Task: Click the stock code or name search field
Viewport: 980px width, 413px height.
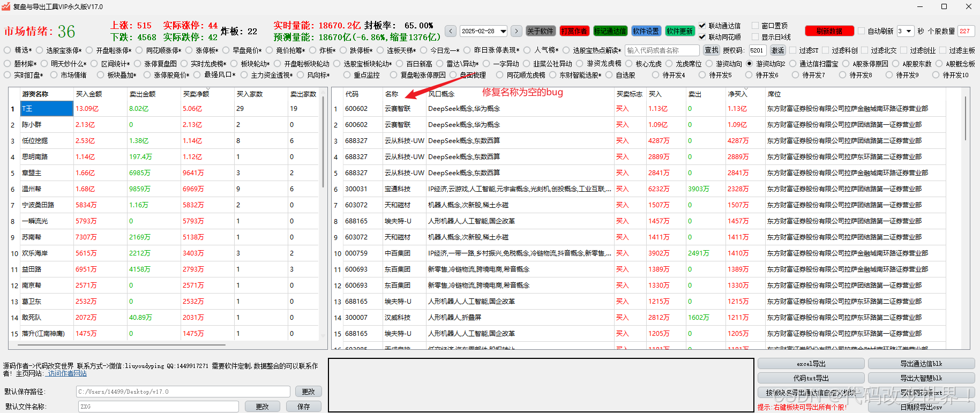Action: coord(662,50)
